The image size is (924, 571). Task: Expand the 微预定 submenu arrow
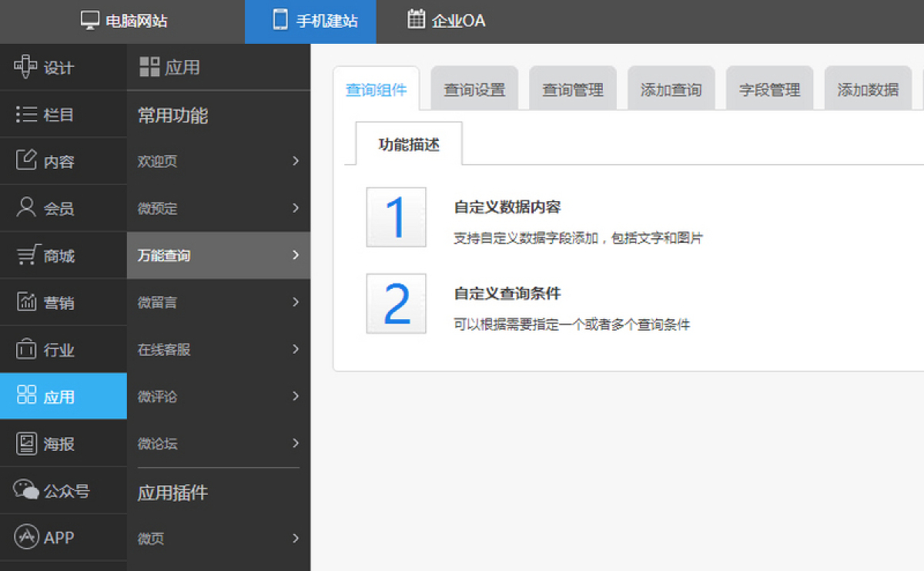coord(296,208)
